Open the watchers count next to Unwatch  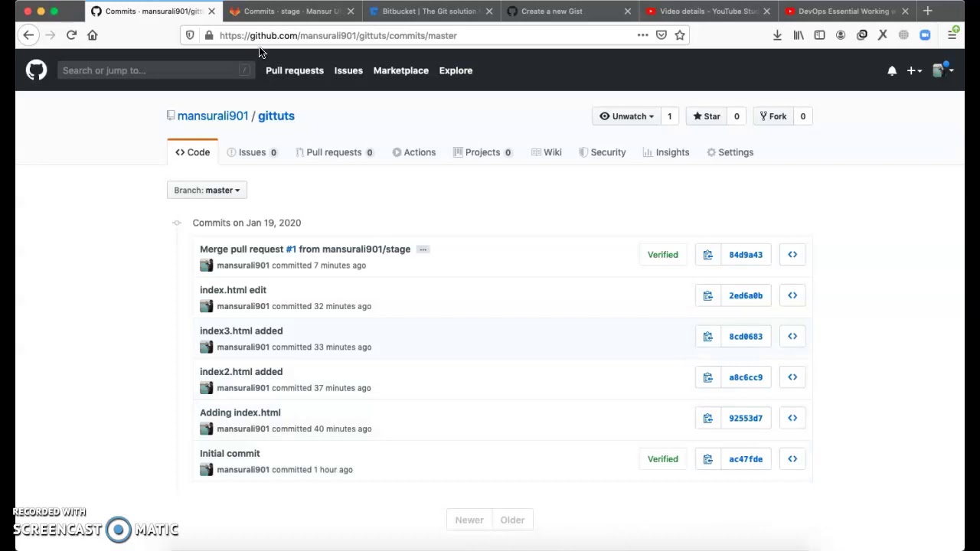(669, 116)
